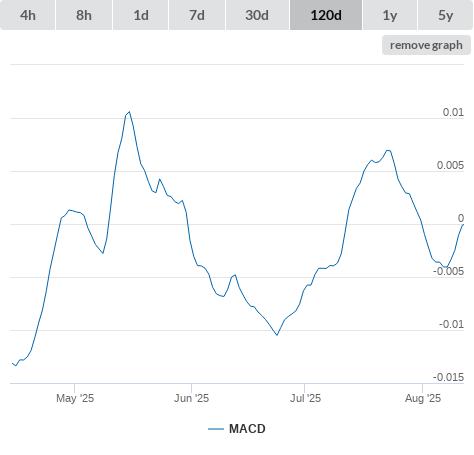The width and height of the screenshot is (474, 455).
Task: Click the active 120d tab
Action: [326, 15]
